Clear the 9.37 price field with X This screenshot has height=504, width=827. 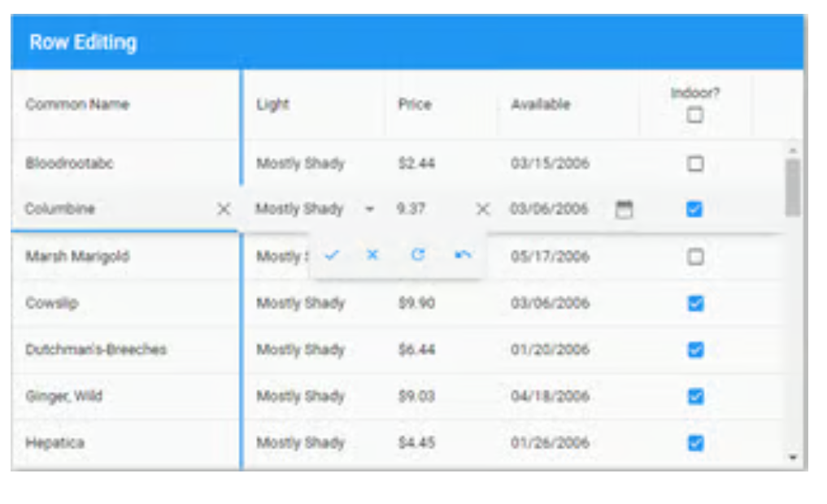[483, 210]
